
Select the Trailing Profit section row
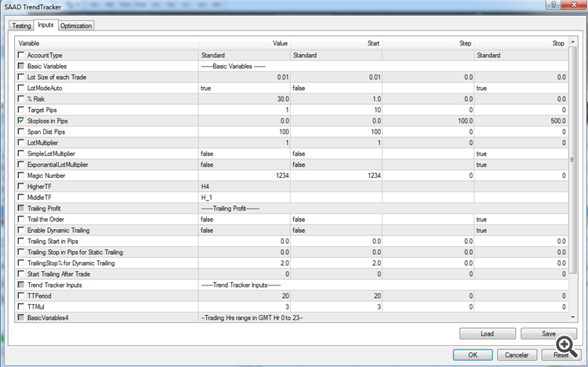[x=292, y=209]
